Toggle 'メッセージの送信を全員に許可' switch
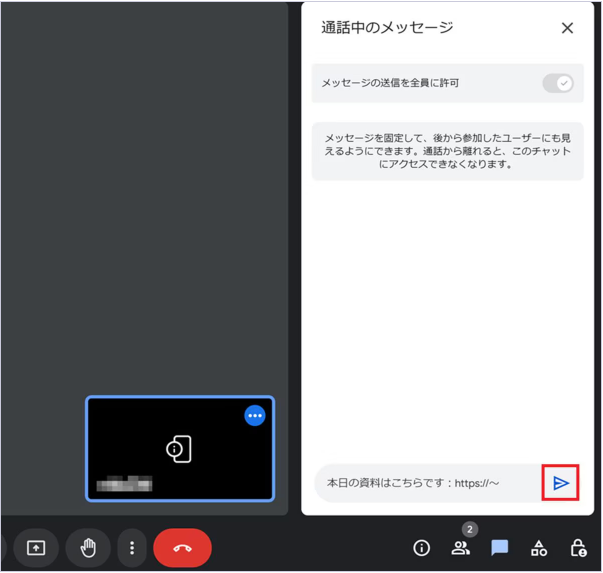Image resolution: width=603 pixels, height=573 pixels. 557,83
